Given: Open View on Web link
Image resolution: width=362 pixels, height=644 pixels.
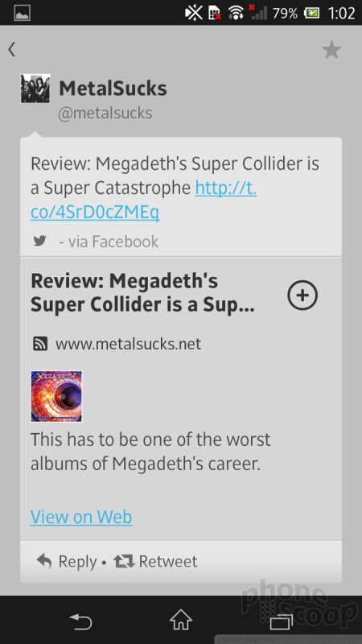Looking at the screenshot, I should pyautogui.click(x=81, y=517).
